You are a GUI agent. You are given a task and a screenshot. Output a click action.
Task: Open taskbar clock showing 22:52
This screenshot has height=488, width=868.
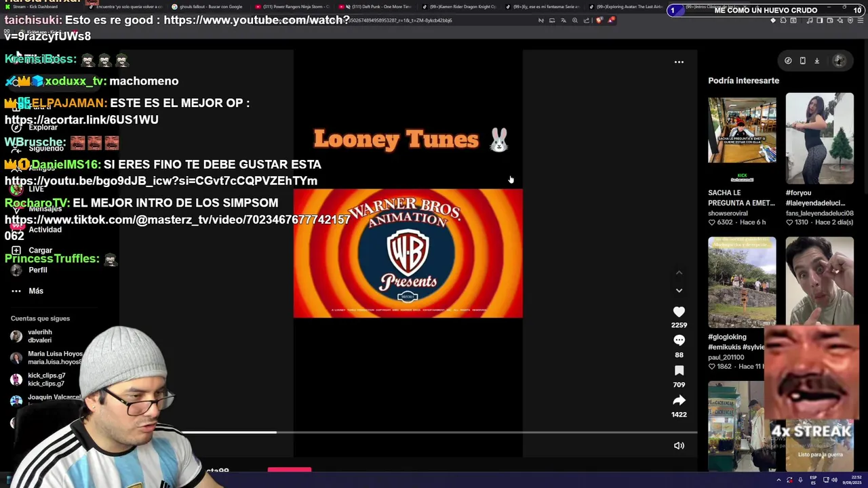[852, 481]
